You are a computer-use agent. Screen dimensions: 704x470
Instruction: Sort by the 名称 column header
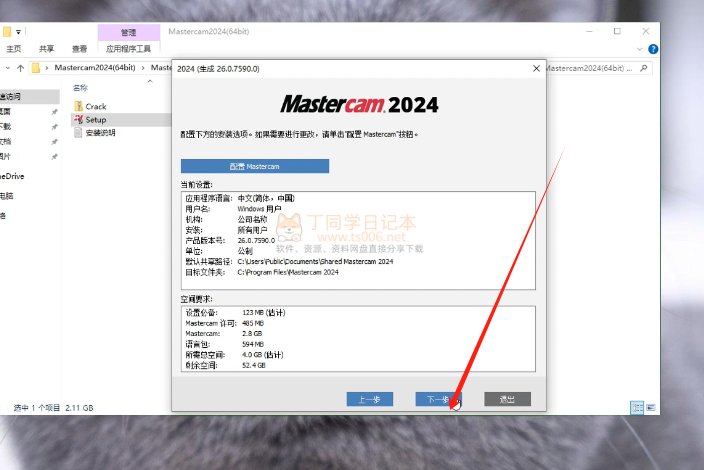pyautogui.click(x=80, y=88)
